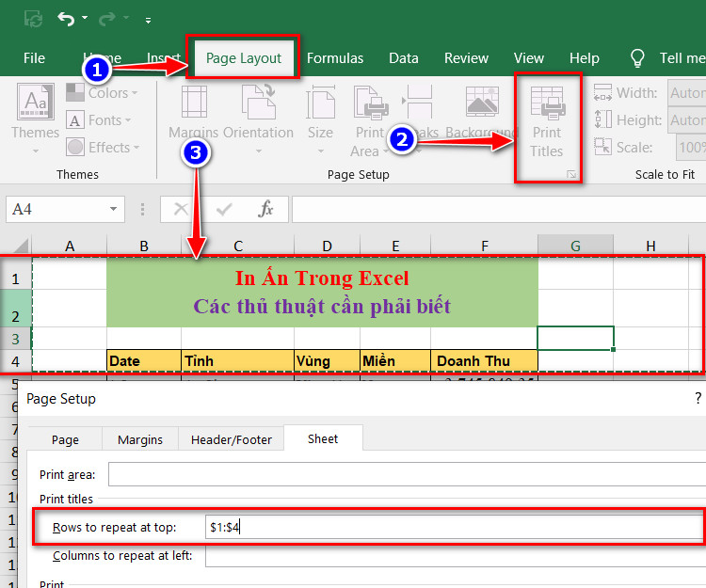This screenshot has height=588, width=706.
Task: Select column G header
Action: pyautogui.click(x=575, y=246)
